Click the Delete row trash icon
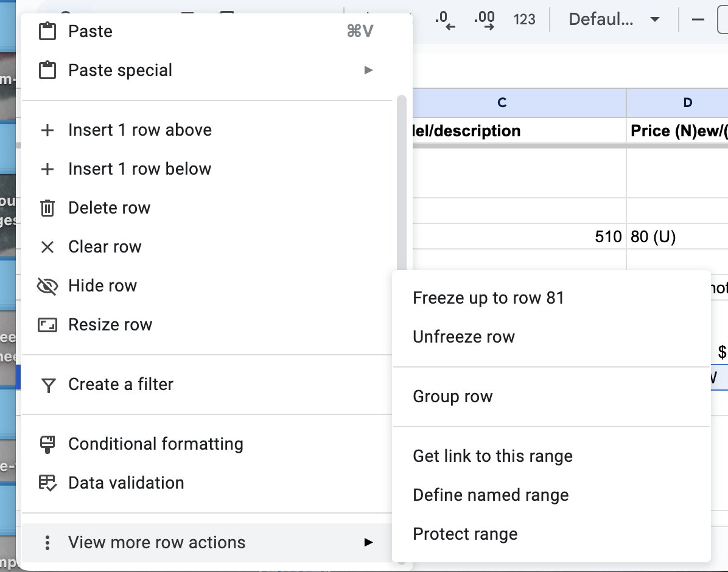Image resolution: width=728 pixels, height=572 pixels. tap(47, 208)
